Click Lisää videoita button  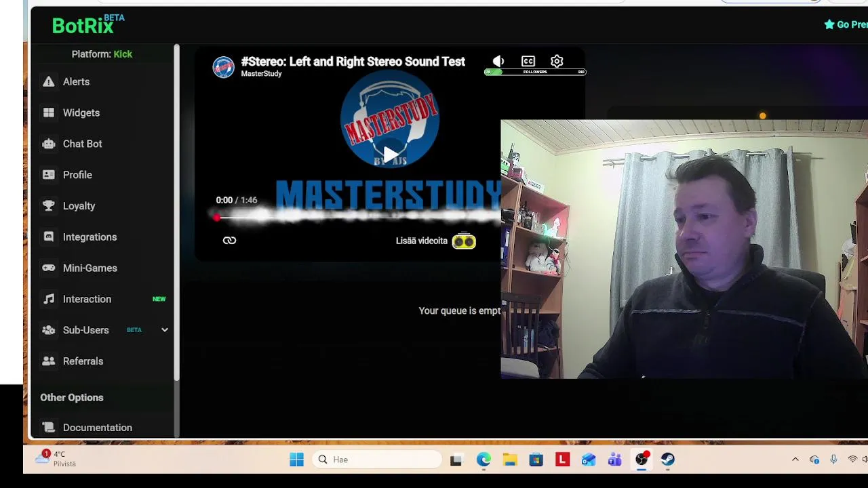click(x=436, y=241)
